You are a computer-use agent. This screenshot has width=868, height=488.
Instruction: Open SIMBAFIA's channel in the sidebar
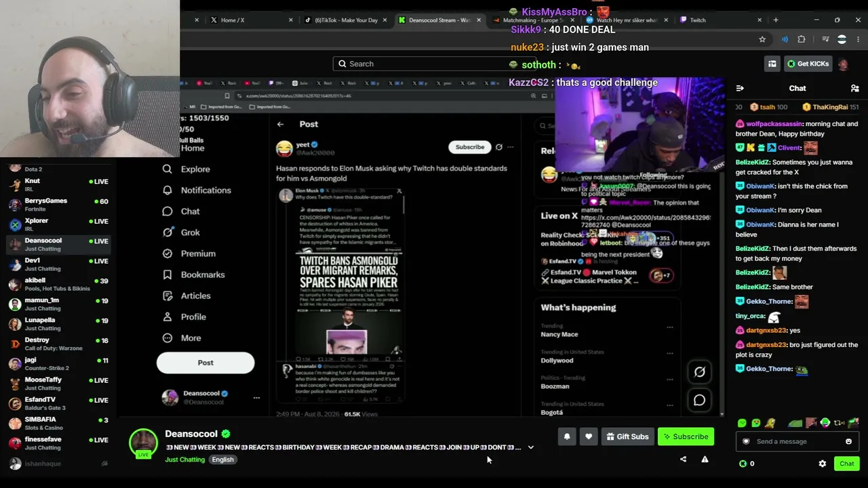[58, 423]
